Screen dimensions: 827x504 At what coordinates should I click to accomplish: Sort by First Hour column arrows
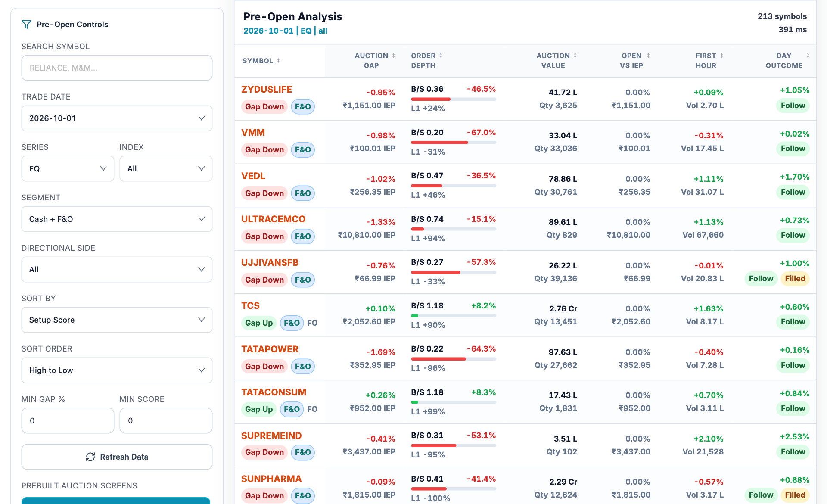pos(721,56)
